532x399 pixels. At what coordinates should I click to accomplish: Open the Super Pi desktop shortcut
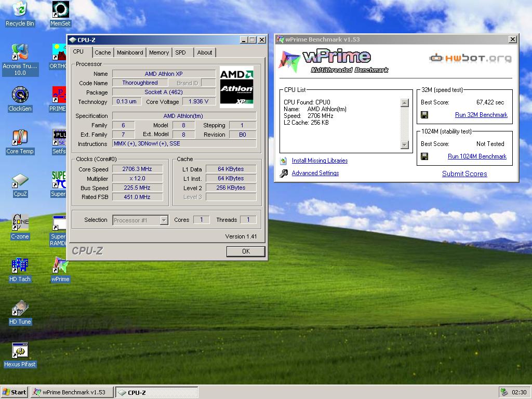(58, 184)
